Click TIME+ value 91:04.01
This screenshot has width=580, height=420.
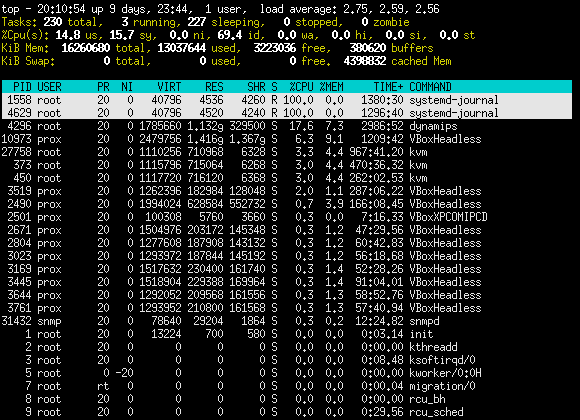[x=380, y=282]
